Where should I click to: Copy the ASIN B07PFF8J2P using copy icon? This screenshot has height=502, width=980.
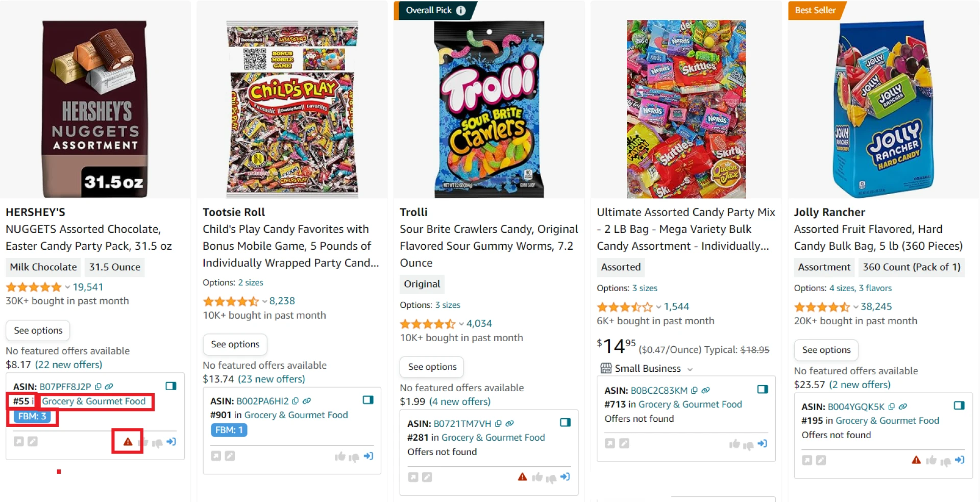click(99, 387)
